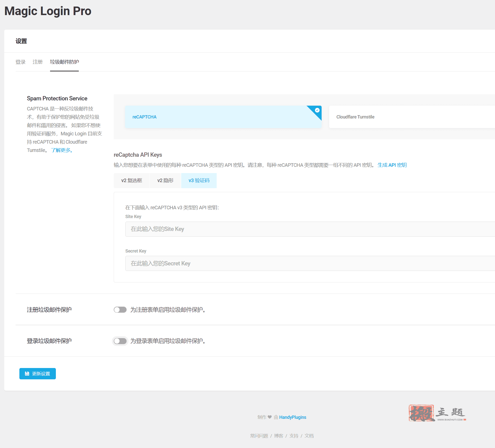Open the 文档 footer link
Screen dimensions: 495x448
pyautogui.click(x=309, y=436)
